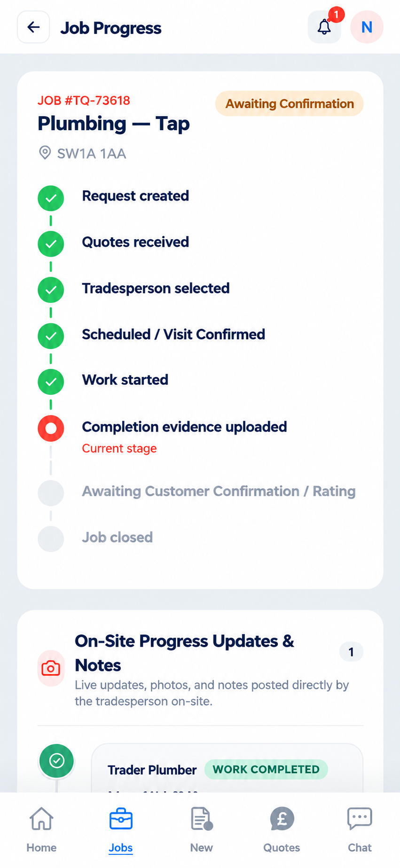Click the New document icon
The height and width of the screenshot is (868, 400).
click(x=202, y=819)
